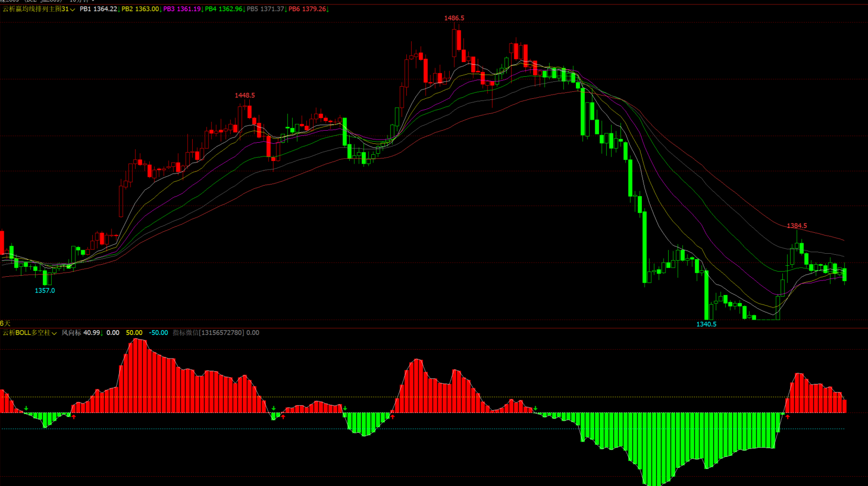Click the 1357.0 low price label
This screenshot has width=868, height=486.
click(x=44, y=291)
